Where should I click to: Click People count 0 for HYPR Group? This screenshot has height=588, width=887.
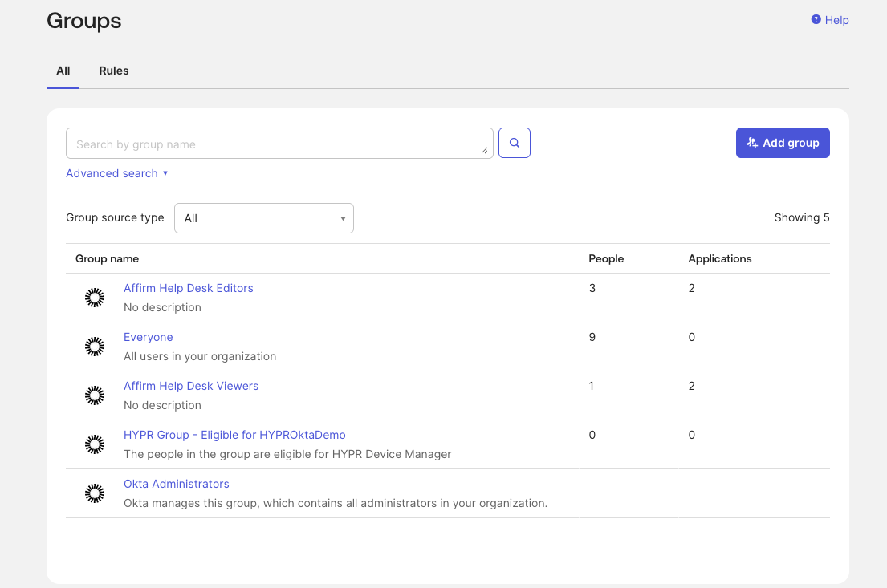tap(592, 435)
